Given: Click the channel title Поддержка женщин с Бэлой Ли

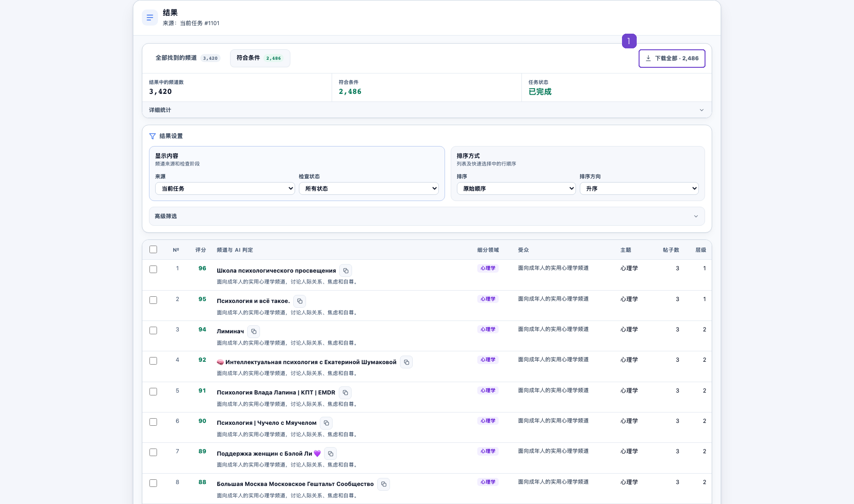Looking at the screenshot, I should pos(269,454).
